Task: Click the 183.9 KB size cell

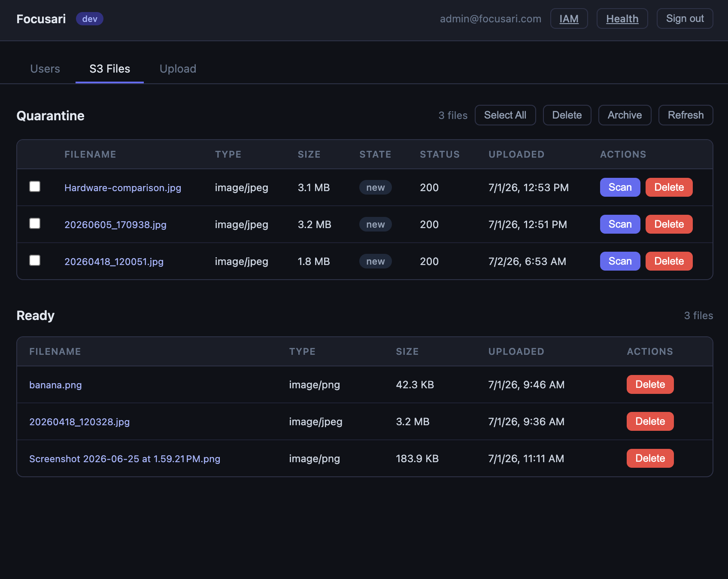Action: (x=417, y=459)
